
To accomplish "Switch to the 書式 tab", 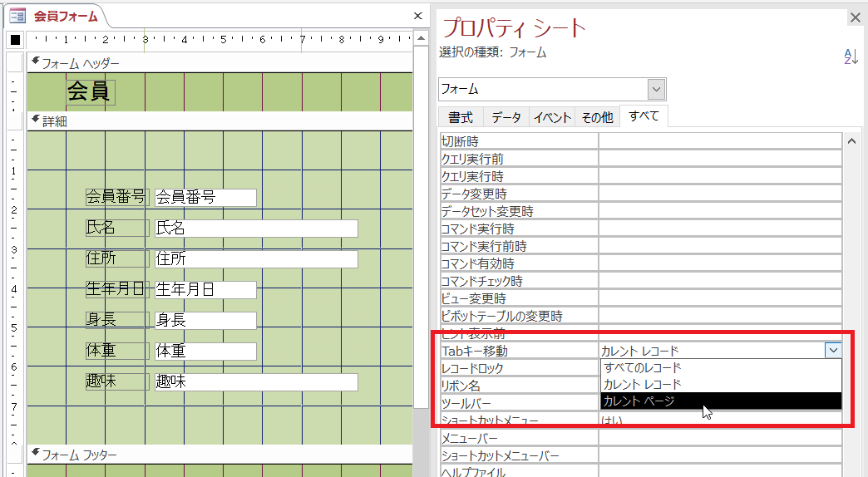I will (461, 117).
